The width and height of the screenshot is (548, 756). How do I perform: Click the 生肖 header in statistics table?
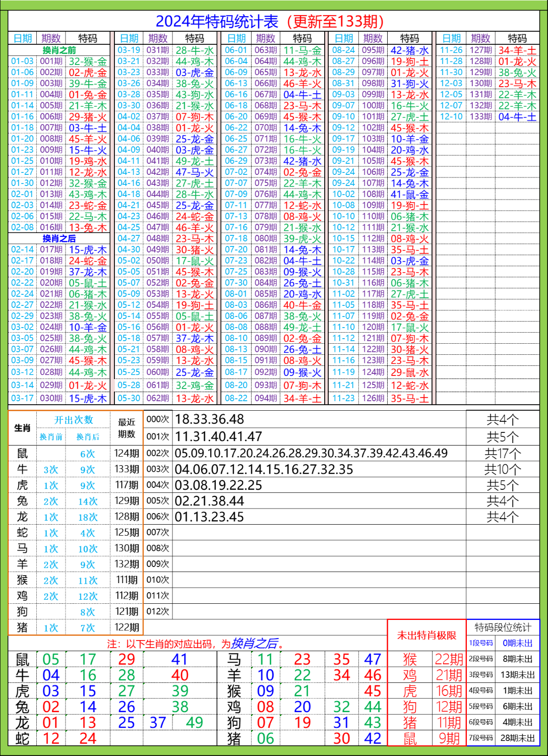21,428
